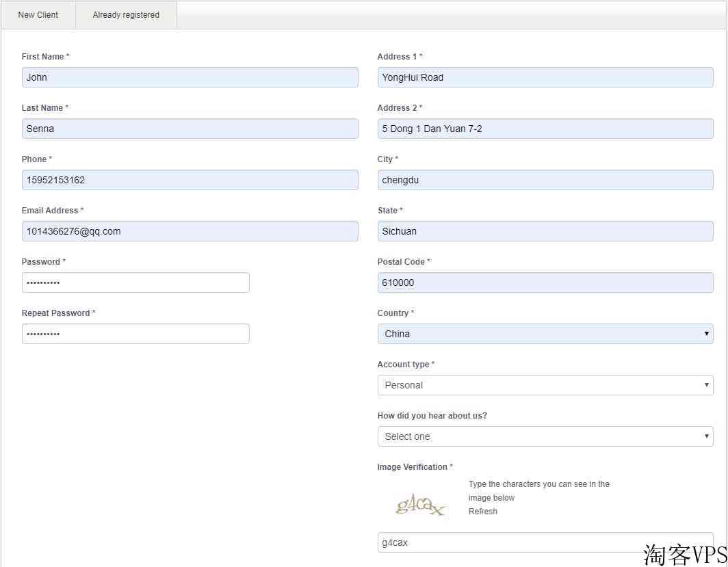Click the First Name field containing John

[x=190, y=77]
